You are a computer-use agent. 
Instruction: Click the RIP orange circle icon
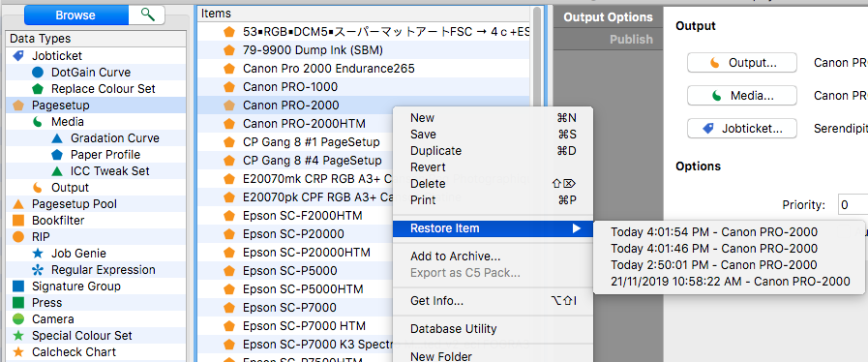(18, 237)
